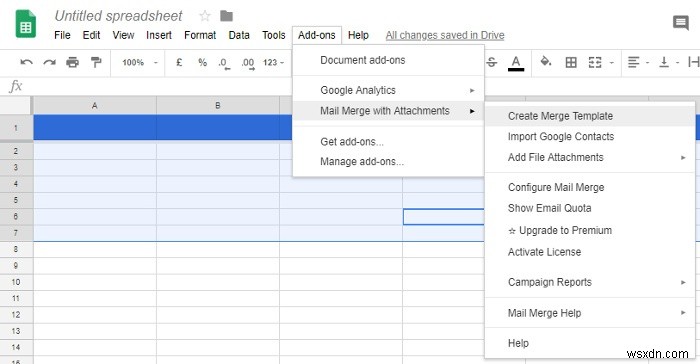Choose Get add-ons
Viewport: 700px width, 364px height.
(388, 142)
